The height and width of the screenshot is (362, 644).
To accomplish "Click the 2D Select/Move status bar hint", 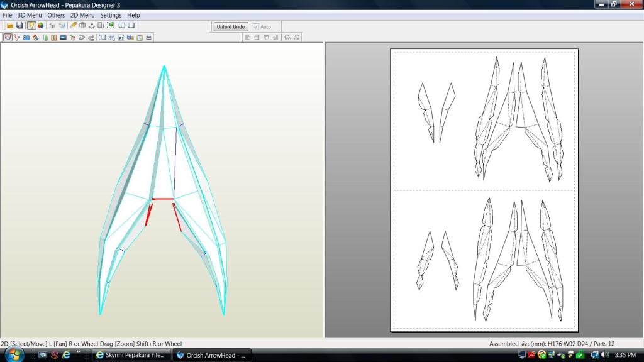I will [91, 344].
